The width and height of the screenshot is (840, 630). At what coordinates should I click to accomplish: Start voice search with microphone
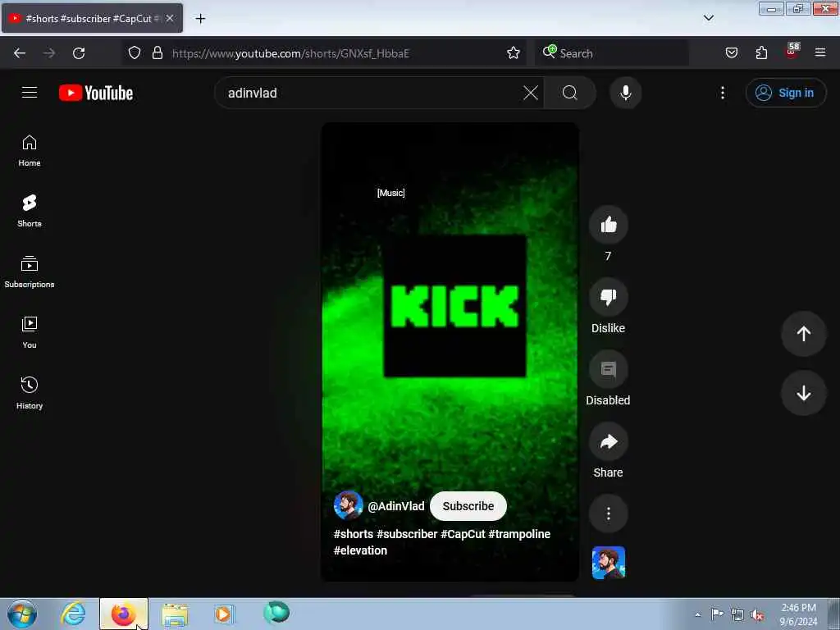tap(625, 93)
